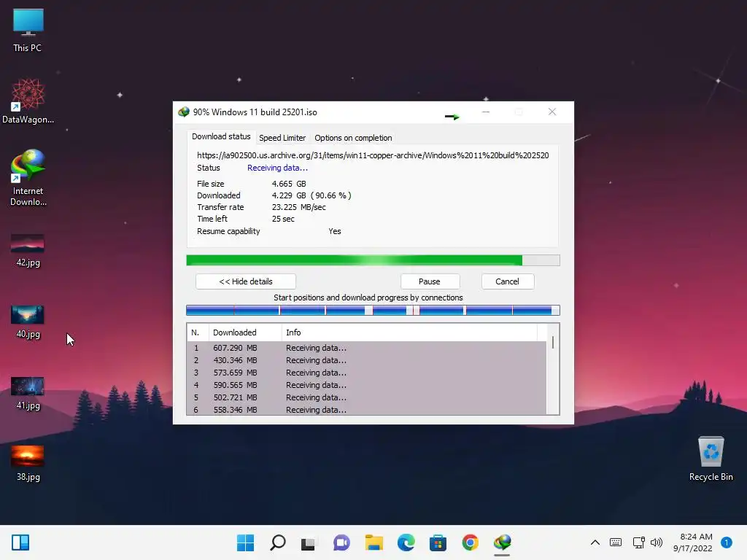747x560 pixels.
Task: Select connection row 430.346 MB
Action: (367, 360)
